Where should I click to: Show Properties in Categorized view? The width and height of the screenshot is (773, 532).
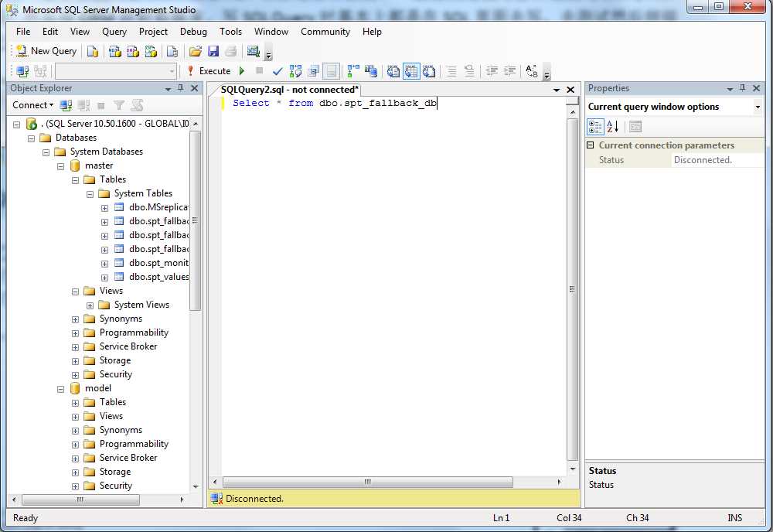point(595,127)
